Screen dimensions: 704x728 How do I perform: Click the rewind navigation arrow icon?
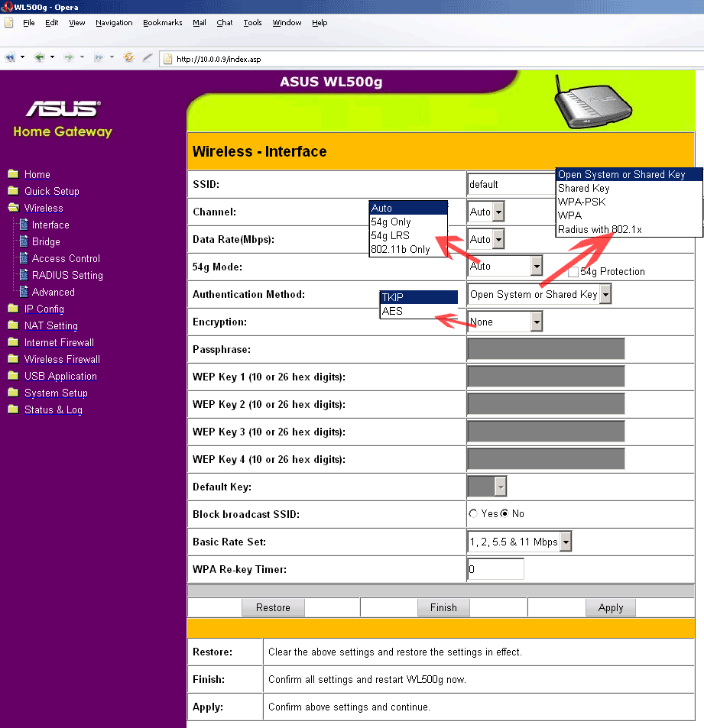9,57
